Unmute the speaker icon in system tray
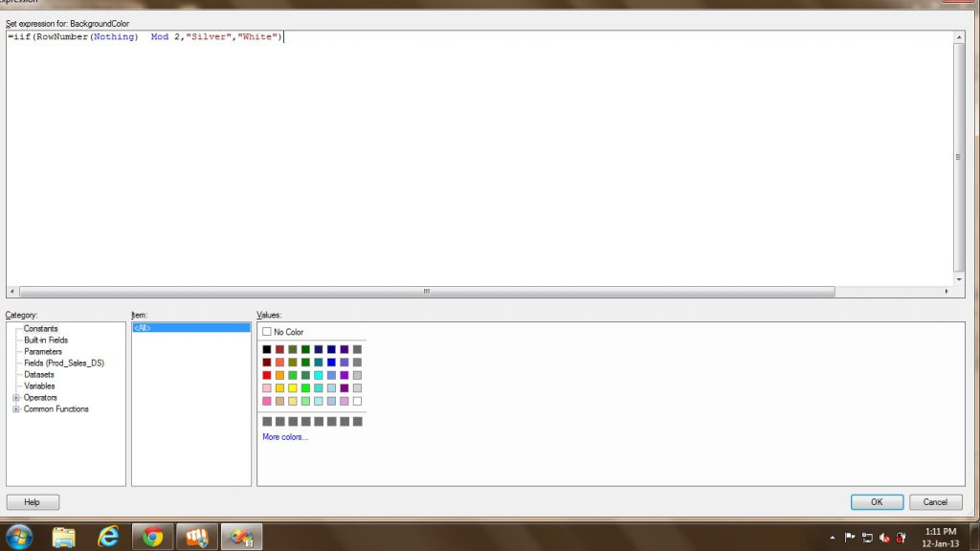 (x=885, y=537)
